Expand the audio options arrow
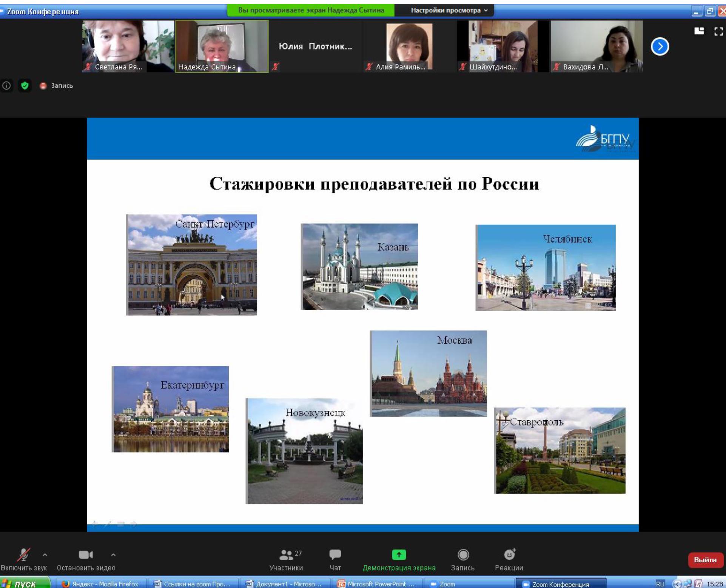The image size is (726, 588). [45, 554]
